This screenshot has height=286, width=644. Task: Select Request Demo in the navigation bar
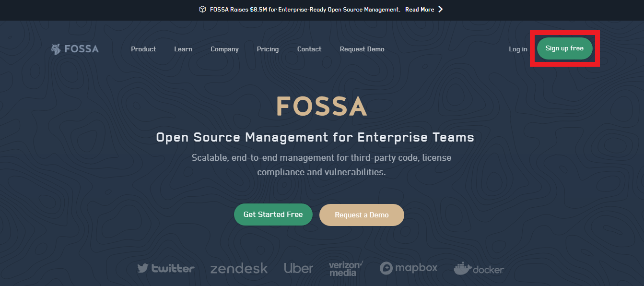click(x=362, y=48)
